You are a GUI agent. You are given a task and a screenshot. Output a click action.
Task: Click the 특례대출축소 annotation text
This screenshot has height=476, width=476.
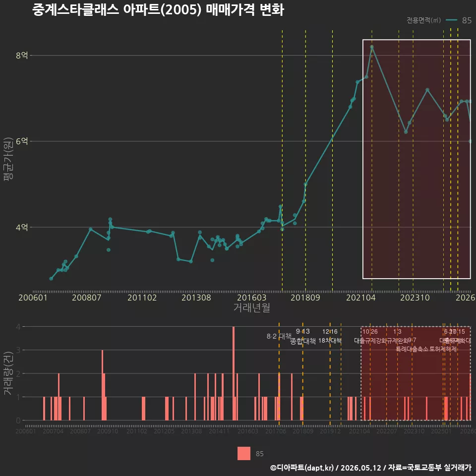[x=412, y=349]
